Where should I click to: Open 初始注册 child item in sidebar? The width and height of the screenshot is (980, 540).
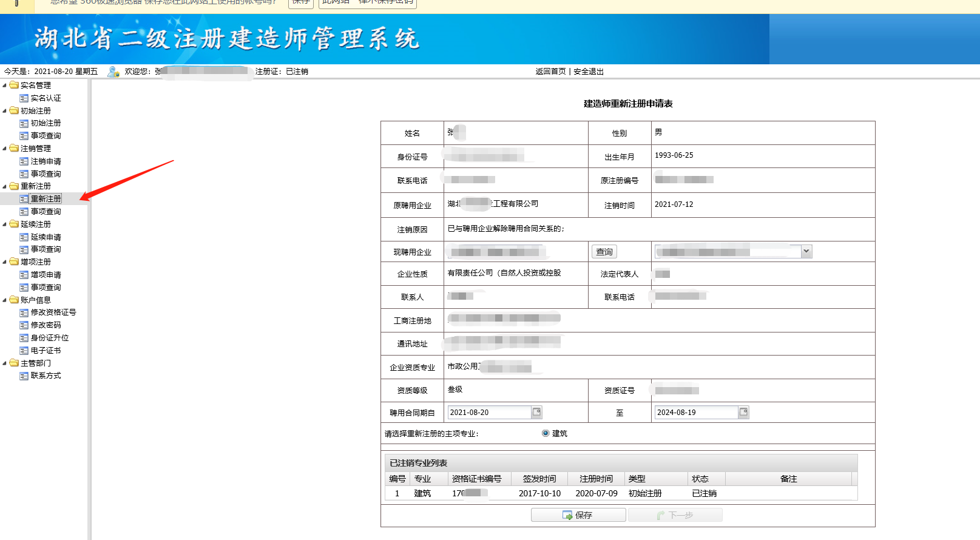(46, 123)
